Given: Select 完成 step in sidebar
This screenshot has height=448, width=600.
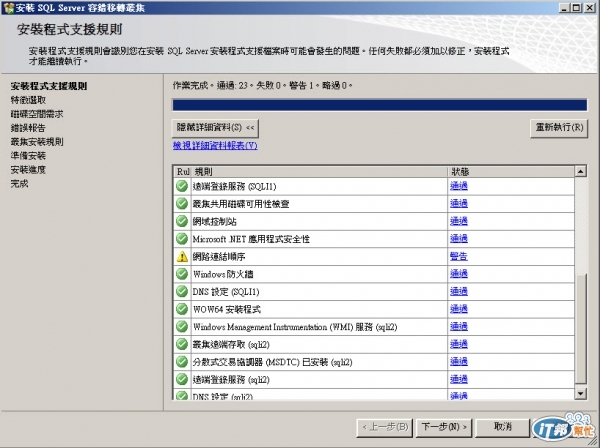Looking at the screenshot, I should [20, 184].
